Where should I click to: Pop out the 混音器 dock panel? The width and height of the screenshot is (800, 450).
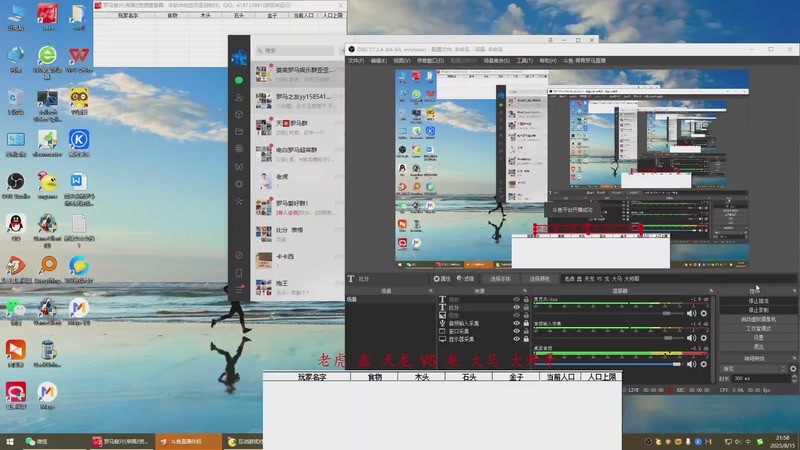coord(711,291)
